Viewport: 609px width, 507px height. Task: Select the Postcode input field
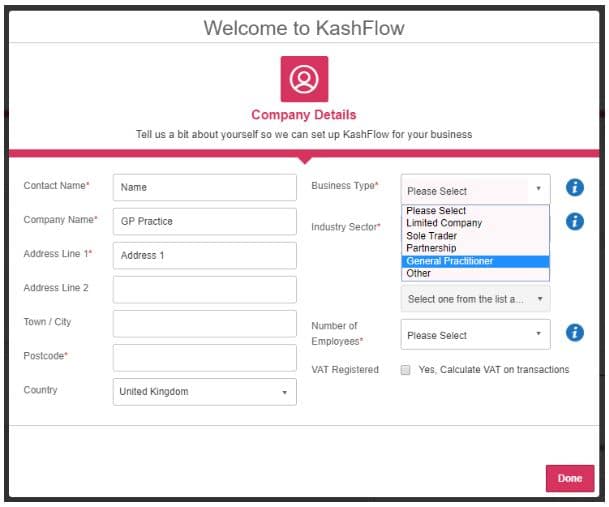click(205, 357)
